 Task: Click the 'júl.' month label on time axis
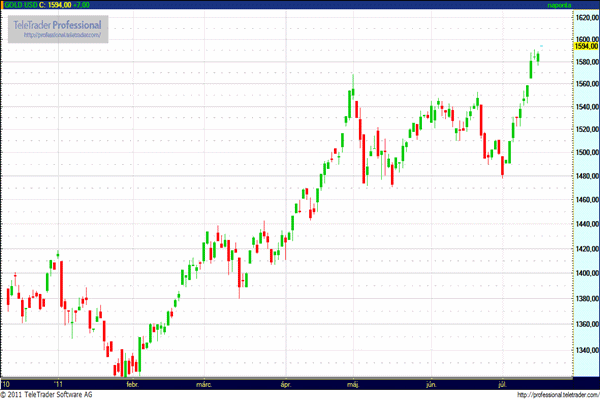pyautogui.click(x=502, y=382)
